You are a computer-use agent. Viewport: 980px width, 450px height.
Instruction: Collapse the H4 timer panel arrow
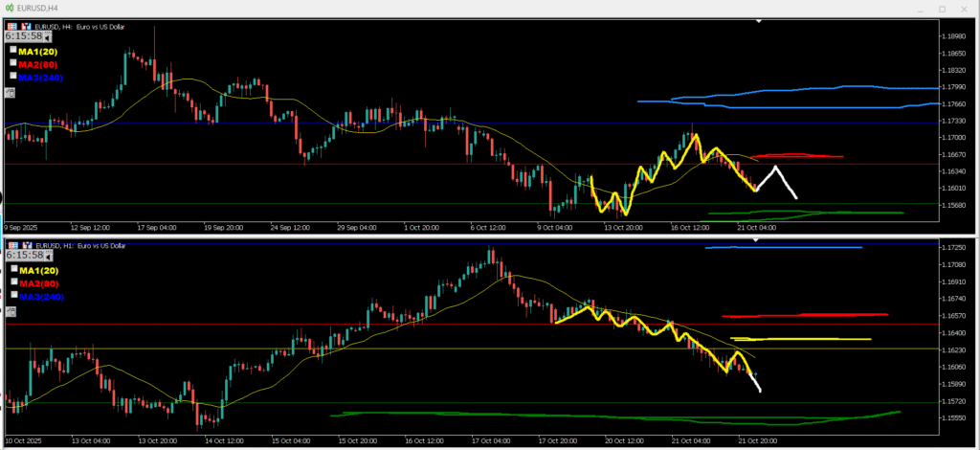tap(49, 36)
